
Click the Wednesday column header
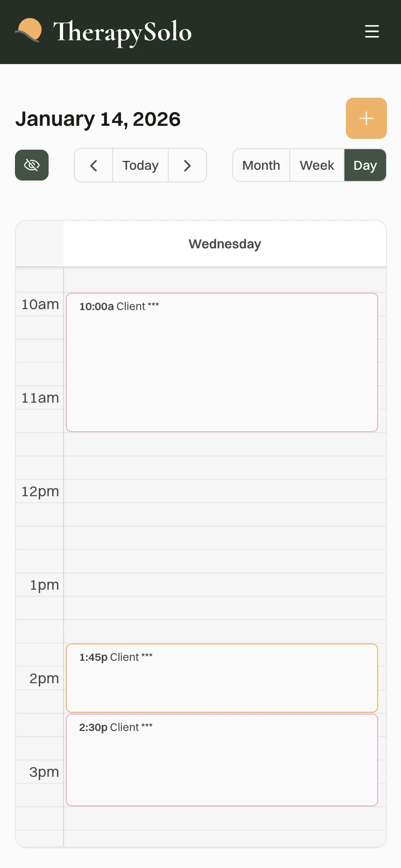(x=225, y=244)
